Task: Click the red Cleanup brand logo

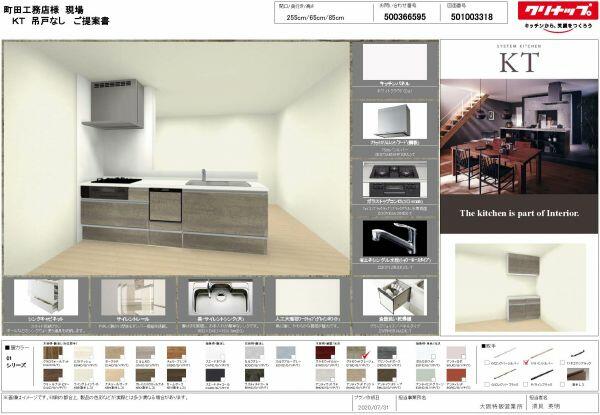Action: (x=558, y=10)
